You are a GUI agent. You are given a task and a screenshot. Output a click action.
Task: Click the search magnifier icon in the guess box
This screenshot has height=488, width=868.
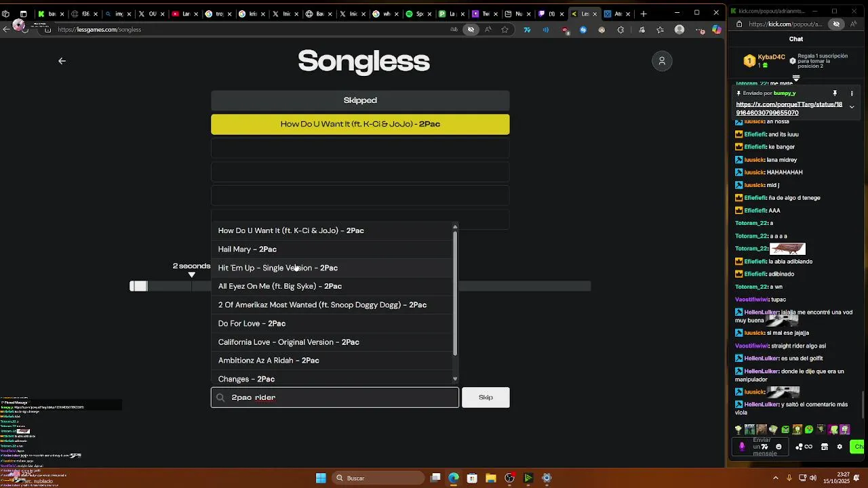click(x=220, y=398)
